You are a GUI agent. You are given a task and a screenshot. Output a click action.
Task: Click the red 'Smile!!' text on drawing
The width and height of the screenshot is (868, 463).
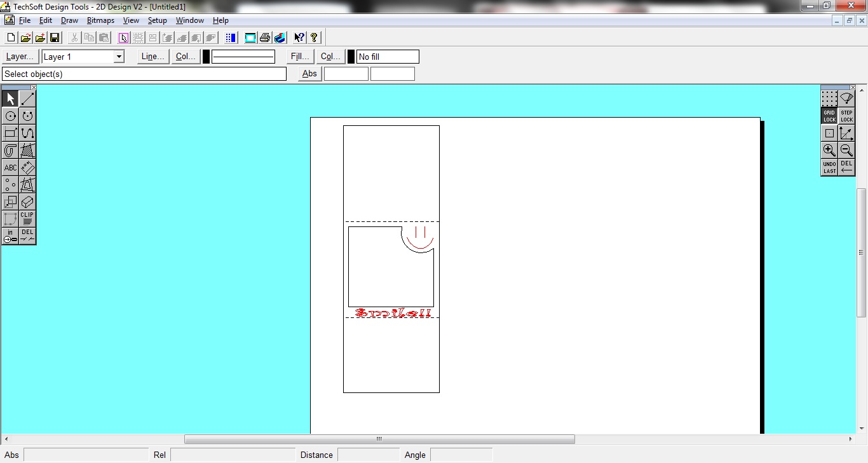coord(393,313)
